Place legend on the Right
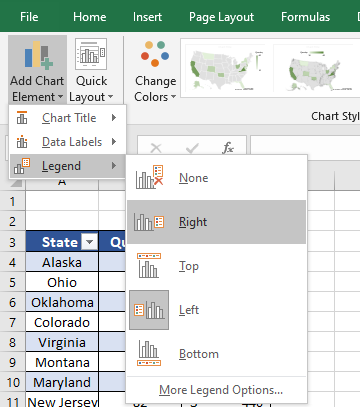Screen dimensions: 360x407 click(216, 222)
